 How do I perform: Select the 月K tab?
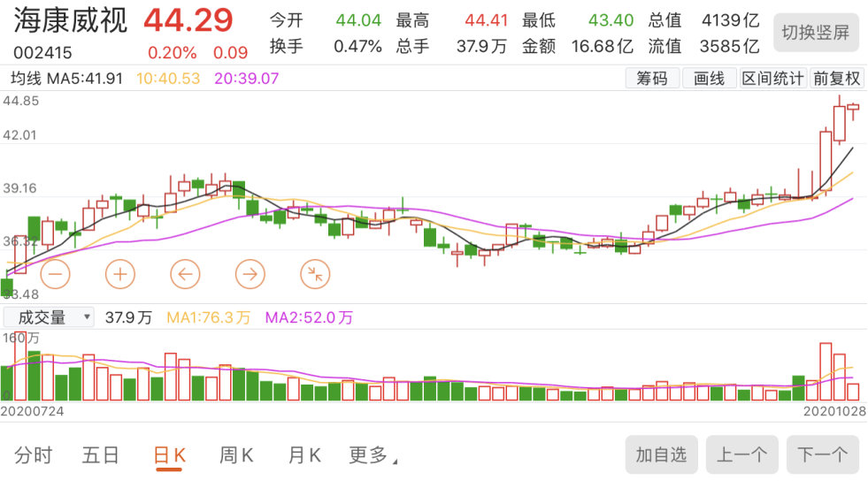(x=304, y=455)
